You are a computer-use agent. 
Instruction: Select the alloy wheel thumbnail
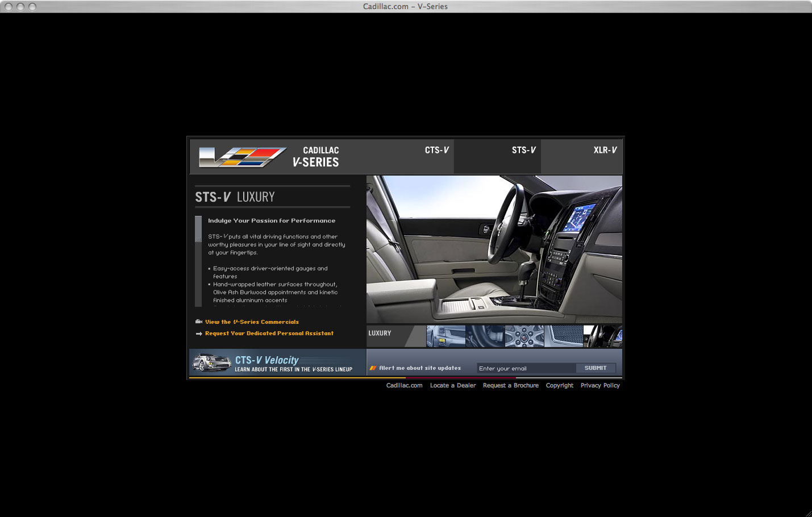pos(524,336)
